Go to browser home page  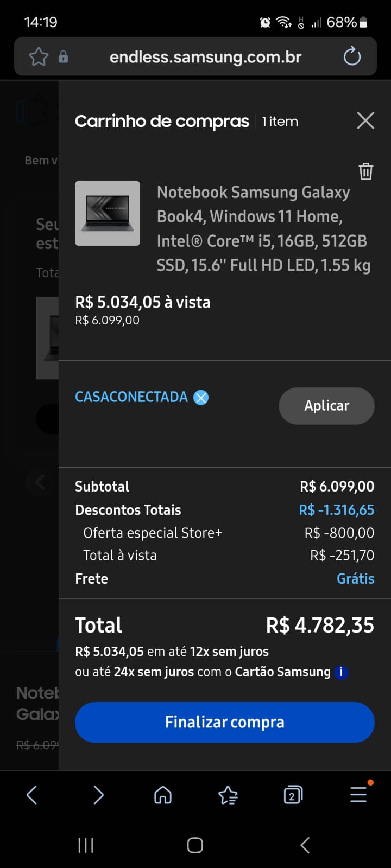[x=163, y=795]
